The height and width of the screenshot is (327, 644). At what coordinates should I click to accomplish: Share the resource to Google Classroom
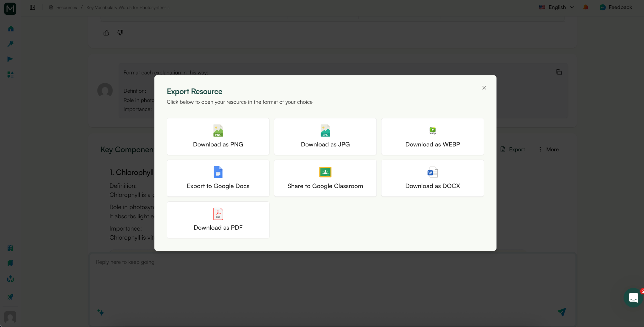pyautogui.click(x=325, y=178)
